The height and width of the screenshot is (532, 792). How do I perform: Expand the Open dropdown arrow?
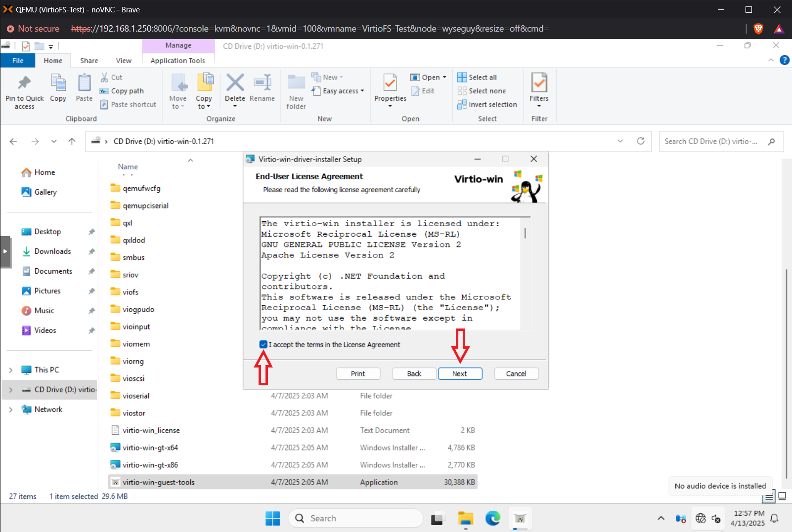click(444, 77)
